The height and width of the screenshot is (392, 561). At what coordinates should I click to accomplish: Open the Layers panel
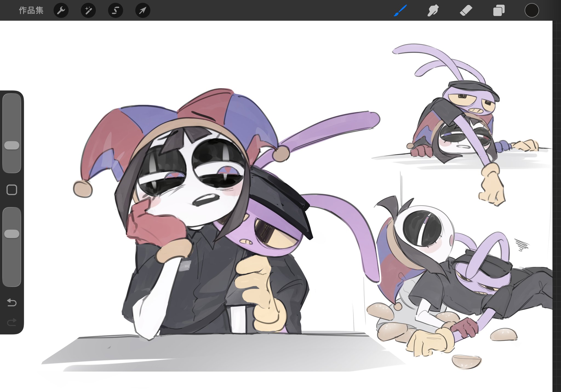tap(499, 11)
